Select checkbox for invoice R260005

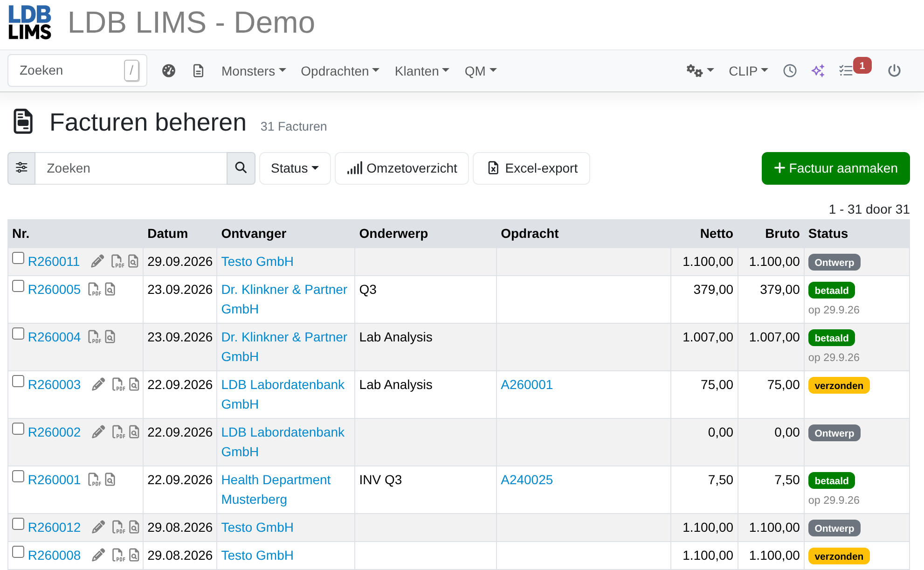[x=18, y=286]
